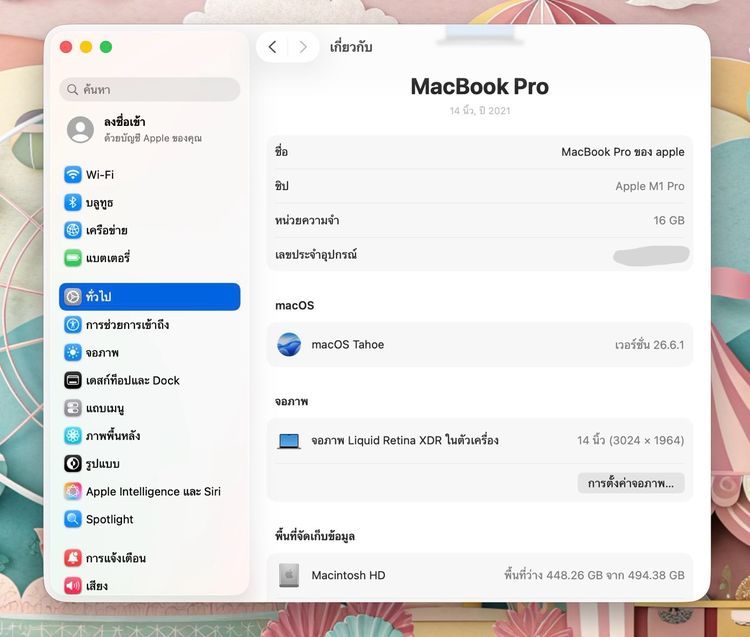Click 'จอภาพ Liquid Retina XDR ในตัวเครื่อง' text
Screen dimensions: 750x637
(405, 440)
